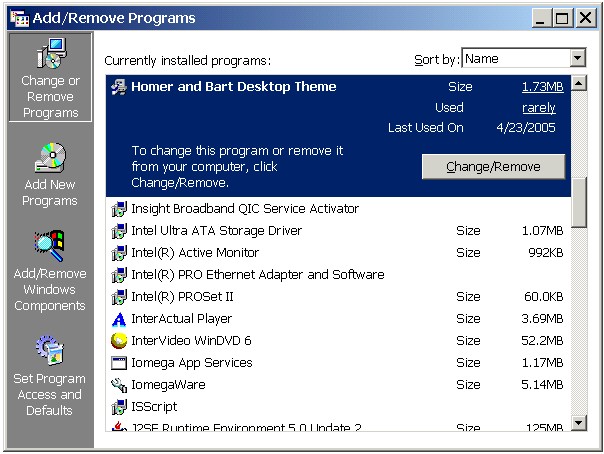Click the InterActual Player blue A icon
Image resolution: width=604 pixels, height=454 pixels.
pyautogui.click(x=119, y=319)
